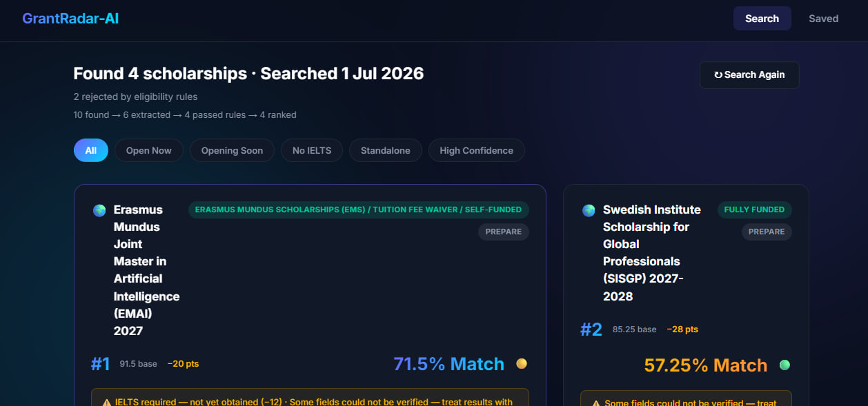Filter by Opening Soon
868x406 pixels.
click(x=232, y=150)
